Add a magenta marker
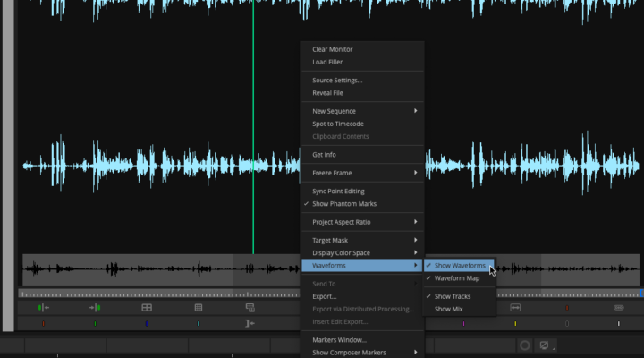Viewport: 644px width, 358px height. click(x=463, y=323)
